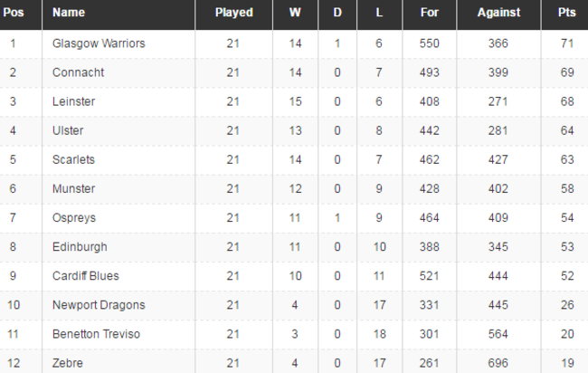The height and width of the screenshot is (373, 588).
Task: Open the Ulster team row
Action: (69, 130)
